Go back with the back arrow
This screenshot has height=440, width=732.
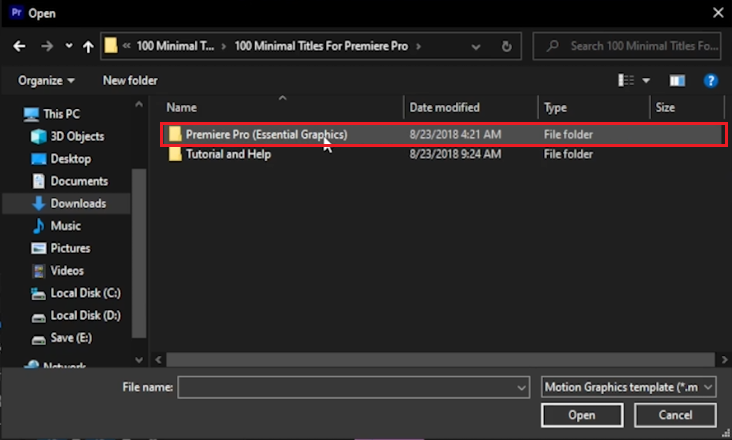(19, 46)
